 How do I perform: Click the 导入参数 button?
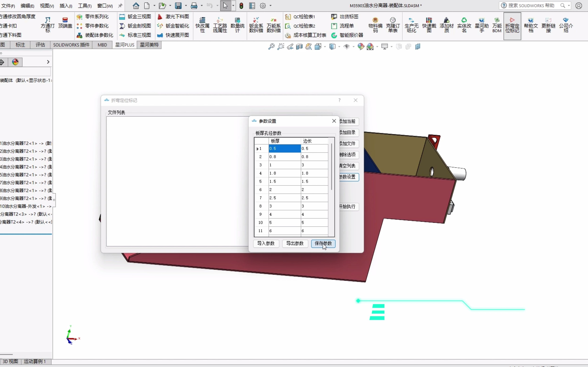pos(266,243)
